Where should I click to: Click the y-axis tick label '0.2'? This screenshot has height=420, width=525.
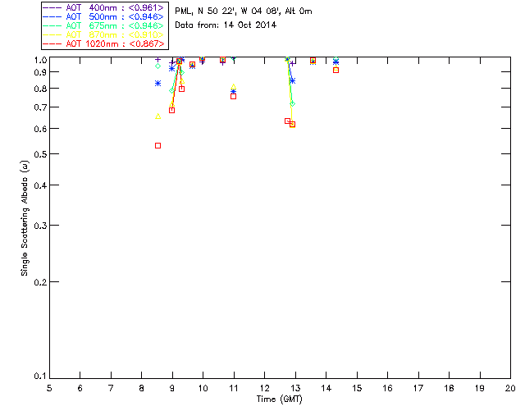pyautogui.click(x=40, y=282)
